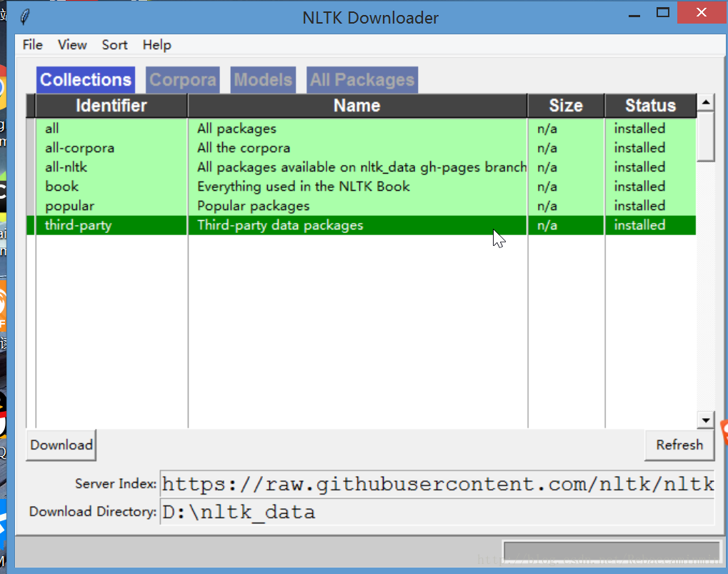Open the Help menu
Image resolution: width=728 pixels, height=574 pixels.
point(157,45)
